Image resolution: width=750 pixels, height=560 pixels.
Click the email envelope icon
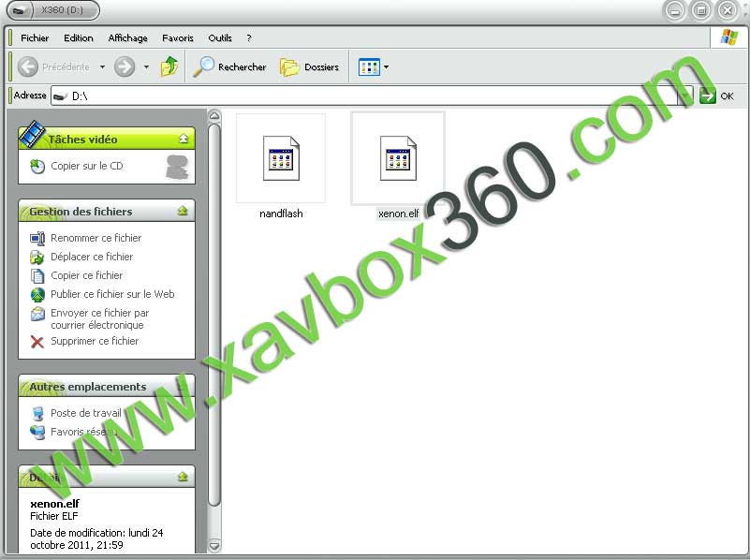[x=37, y=314]
